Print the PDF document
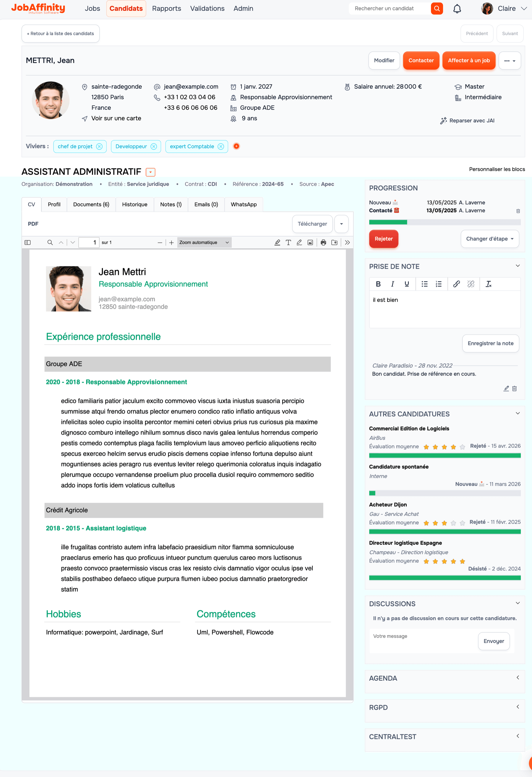The width and height of the screenshot is (532, 777). coord(323,243)
